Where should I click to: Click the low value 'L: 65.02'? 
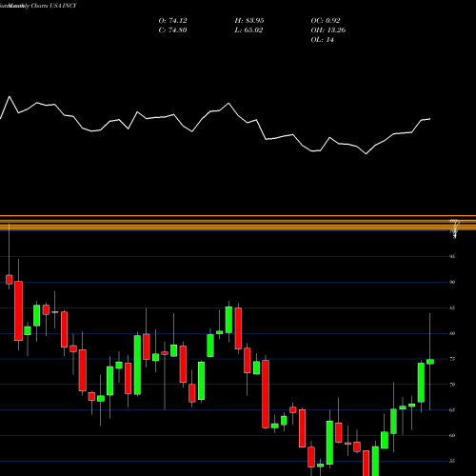click(248, 30)
